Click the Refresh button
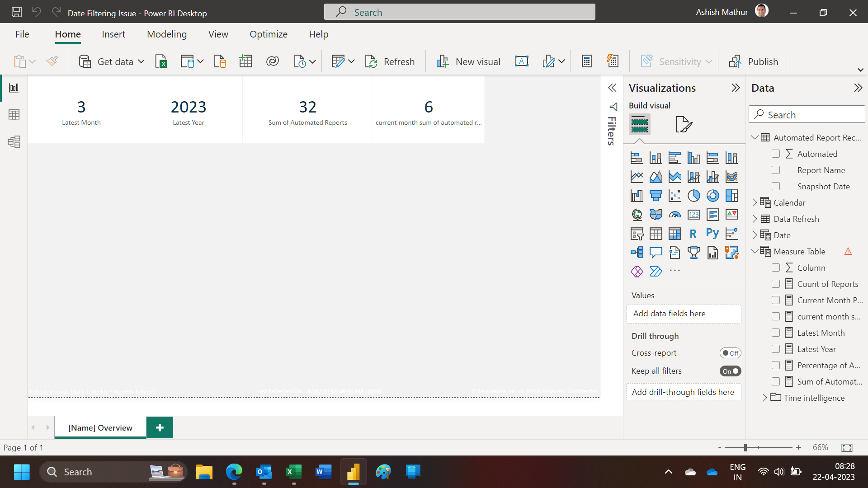The image size is (868, 488). pyautogui.click(x=390, y=61)
